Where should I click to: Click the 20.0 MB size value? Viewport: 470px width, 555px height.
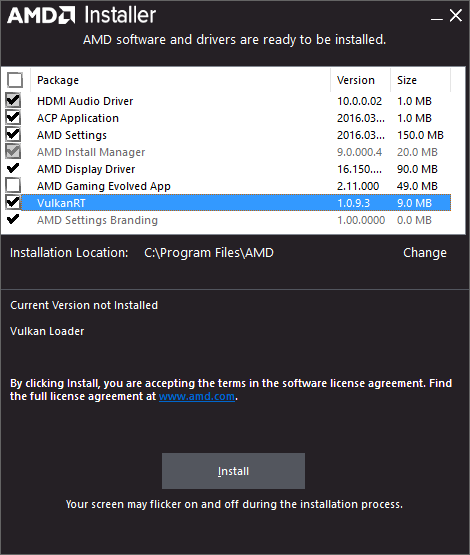click(x=417, y=152)
